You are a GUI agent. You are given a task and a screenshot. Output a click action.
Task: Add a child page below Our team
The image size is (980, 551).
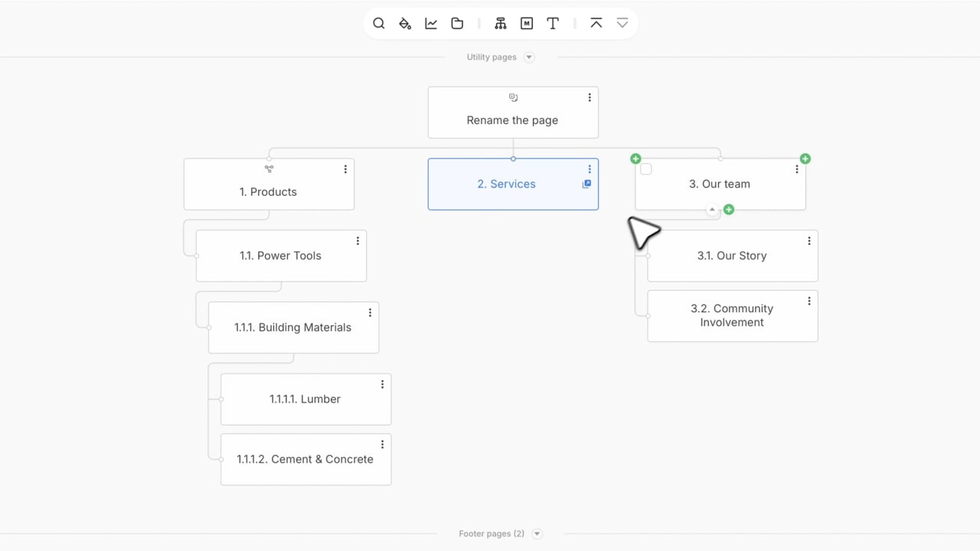pos(729,210)
